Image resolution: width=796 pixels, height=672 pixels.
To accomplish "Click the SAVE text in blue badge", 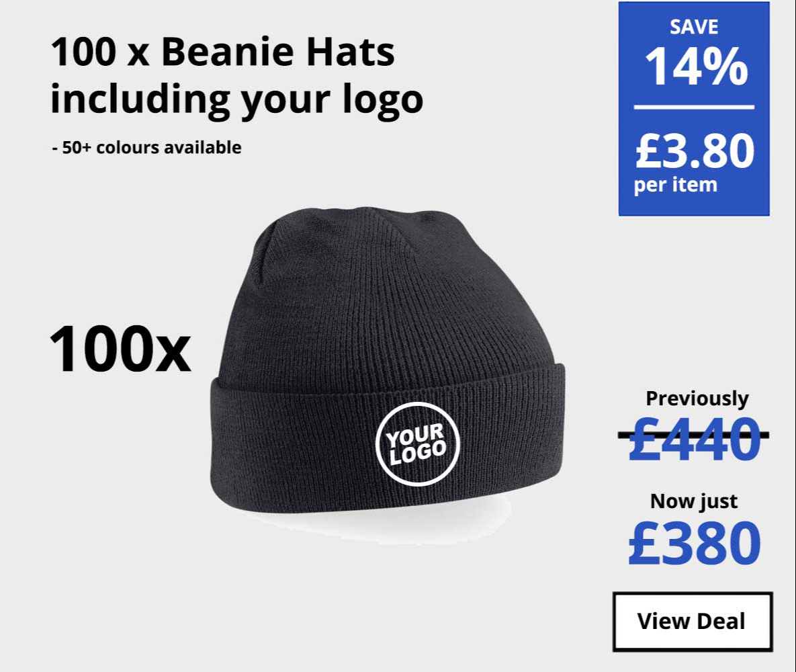I will point(694,27).
